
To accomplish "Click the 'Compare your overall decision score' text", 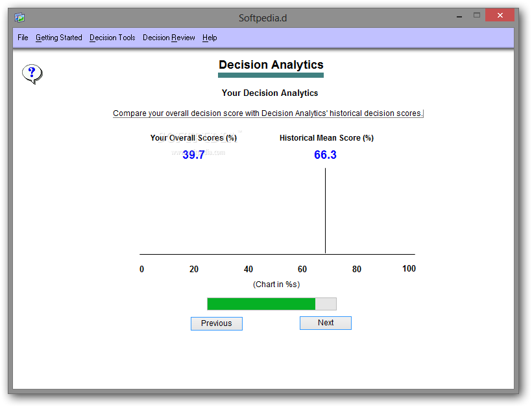I will point(268,113).
